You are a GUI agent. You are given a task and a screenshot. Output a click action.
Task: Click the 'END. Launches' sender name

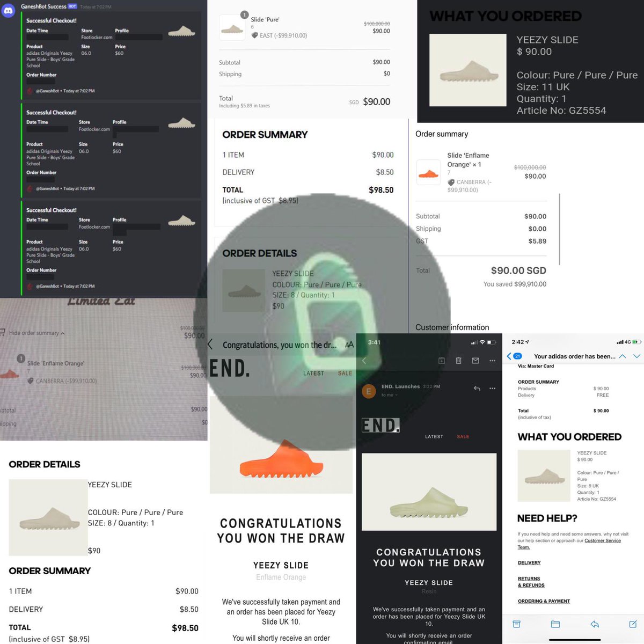click(x=400, y=386)
